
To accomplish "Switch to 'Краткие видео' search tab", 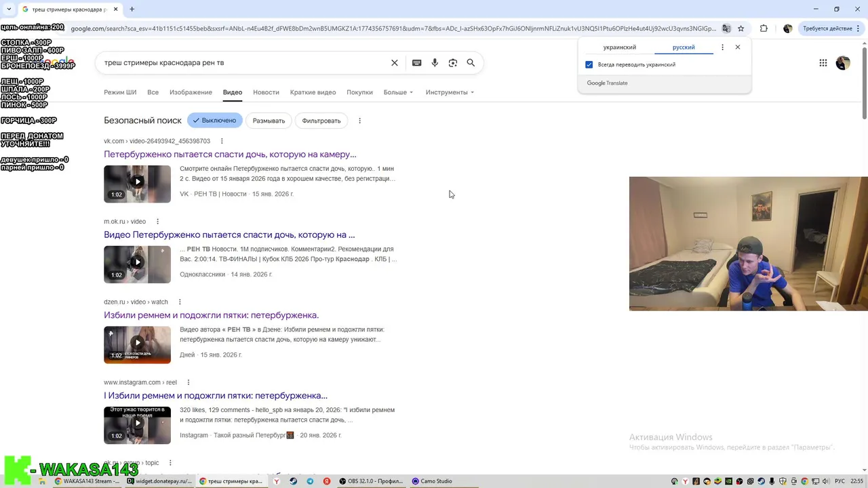I will coord(313,92).
